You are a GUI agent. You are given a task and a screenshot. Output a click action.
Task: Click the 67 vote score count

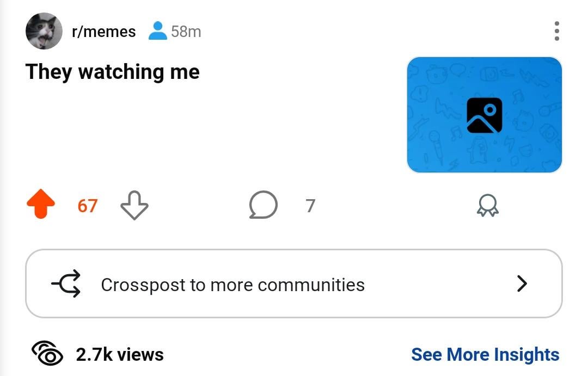88,206
